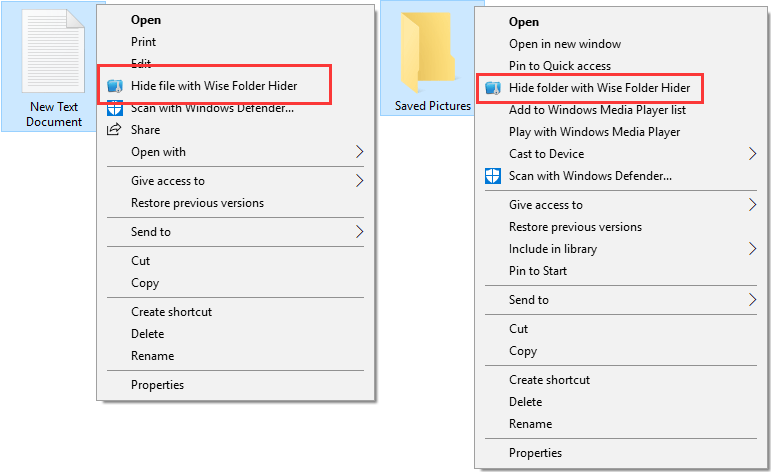Open Properties in the folder context menu
Viewport: 771px width, 472px height.
pos(535,453)
